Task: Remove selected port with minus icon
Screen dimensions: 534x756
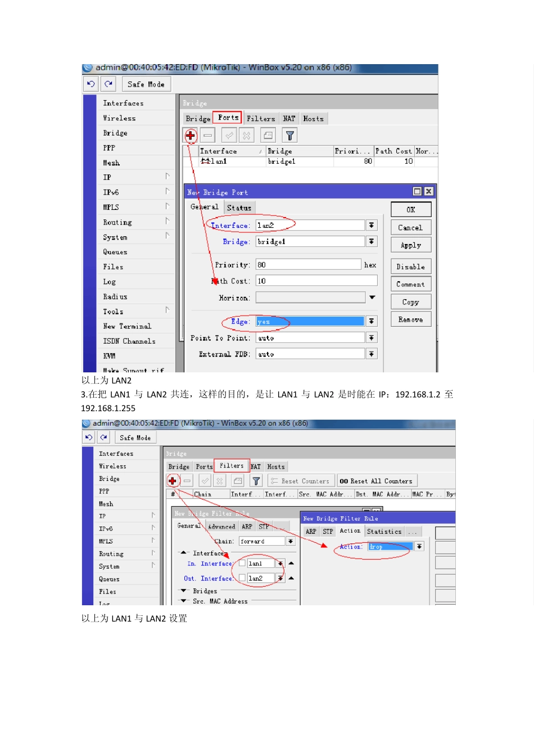Action: (208, 136)
